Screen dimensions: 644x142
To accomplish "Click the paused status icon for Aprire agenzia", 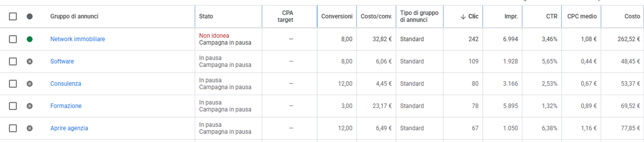I will point(30,128).
